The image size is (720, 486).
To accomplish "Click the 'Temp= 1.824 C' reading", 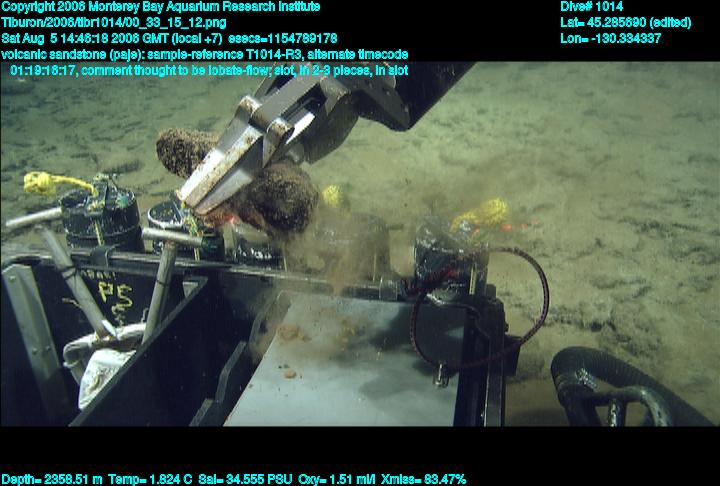I will [150, 480].
